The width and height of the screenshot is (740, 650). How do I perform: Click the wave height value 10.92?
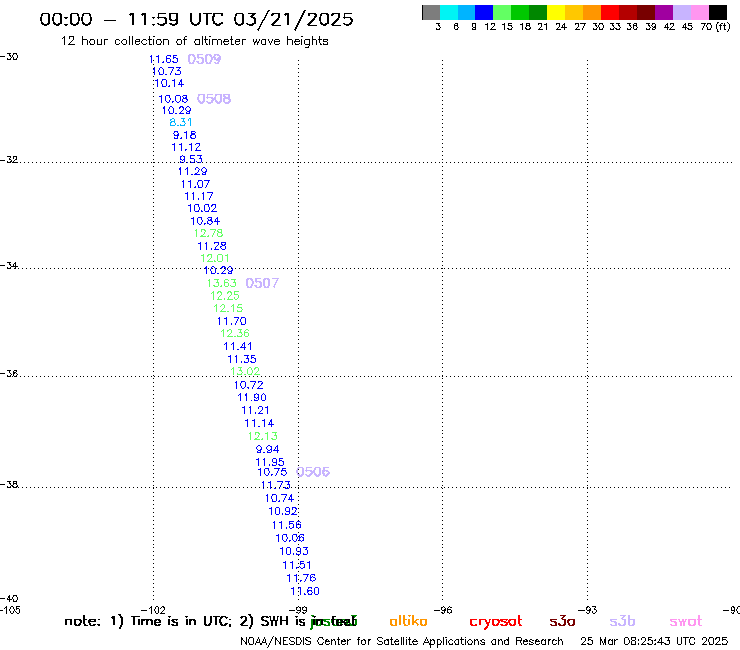pos(283,511)
